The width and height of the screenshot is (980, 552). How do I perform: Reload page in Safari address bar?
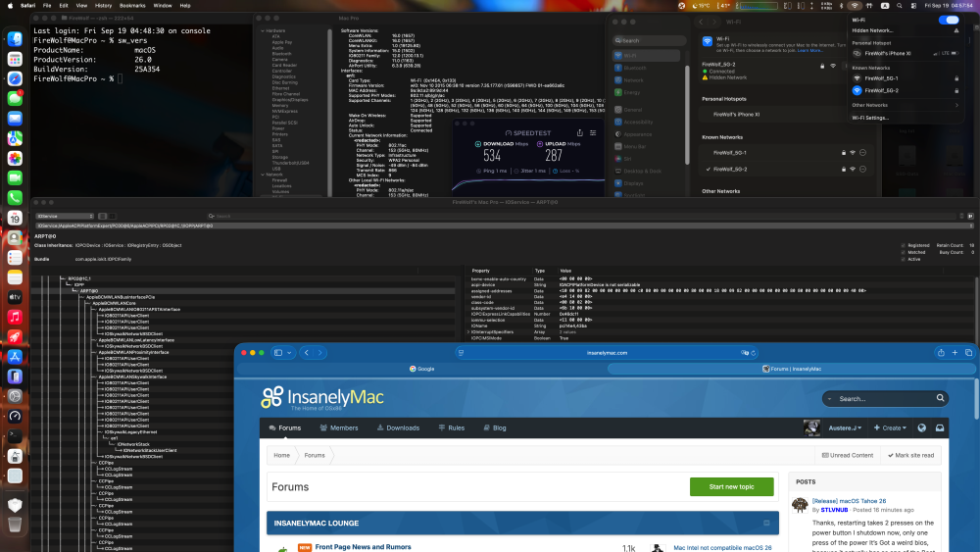click(753, 353)
